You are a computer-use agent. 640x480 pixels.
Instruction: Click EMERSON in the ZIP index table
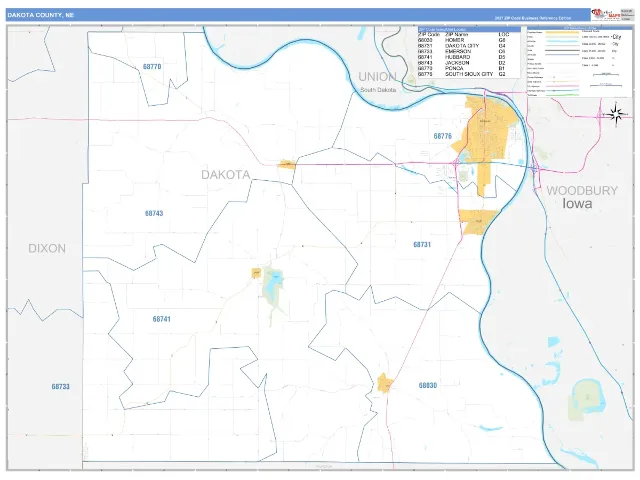458,52
